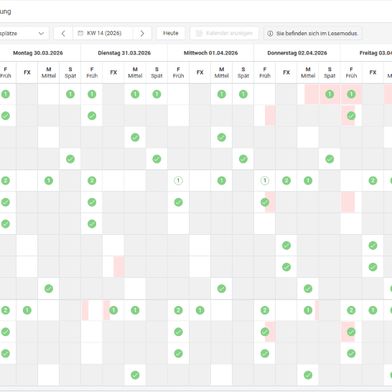Click green 2 badge in Friday FX column
This screenshot has width=392, height=392.
tap(373, 181)
